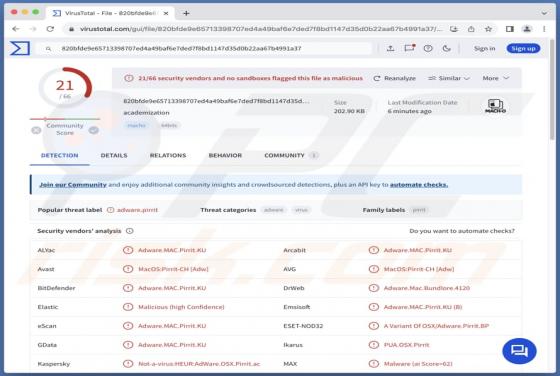The image size is (560, 376).
Task: Click the page vertical scrollbar
Action: 552,89
